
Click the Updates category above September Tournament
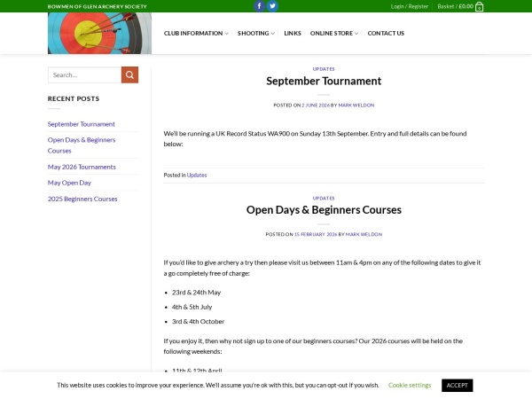pyautogui.click(x=324, y=69)
